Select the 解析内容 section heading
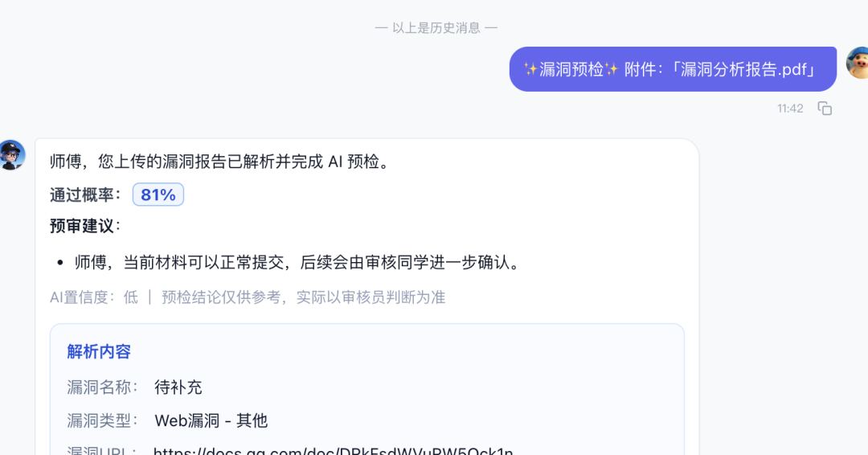 (x=99, y=351)
